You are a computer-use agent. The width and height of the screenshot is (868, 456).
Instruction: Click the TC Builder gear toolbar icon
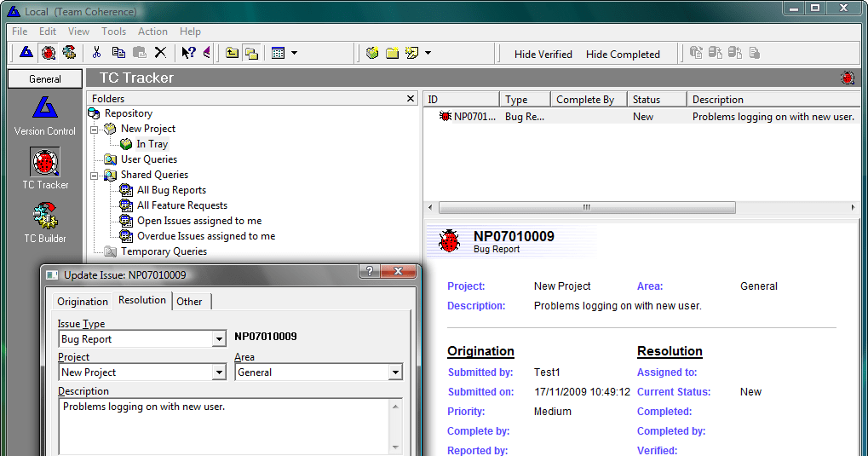click(x=69, y=53)
